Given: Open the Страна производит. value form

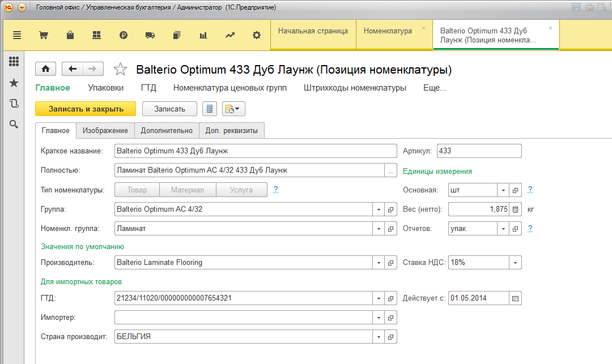Looking at the screenshot, I should (x=390, y=337).
